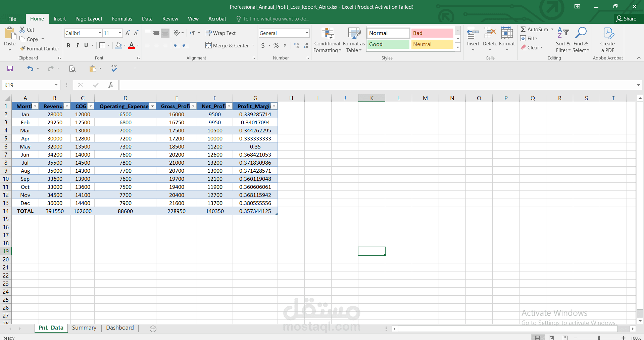This screenshot has height=340, width=644.
Task: Click the Decrease Decimal icon
Action: point(305,45)
